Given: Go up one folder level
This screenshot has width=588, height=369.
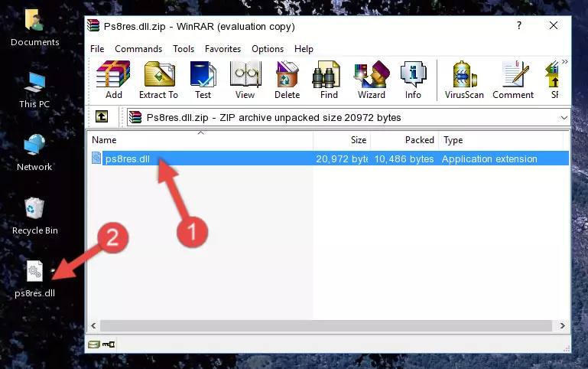Looking at the screenshot, I should tap(102, 116).
